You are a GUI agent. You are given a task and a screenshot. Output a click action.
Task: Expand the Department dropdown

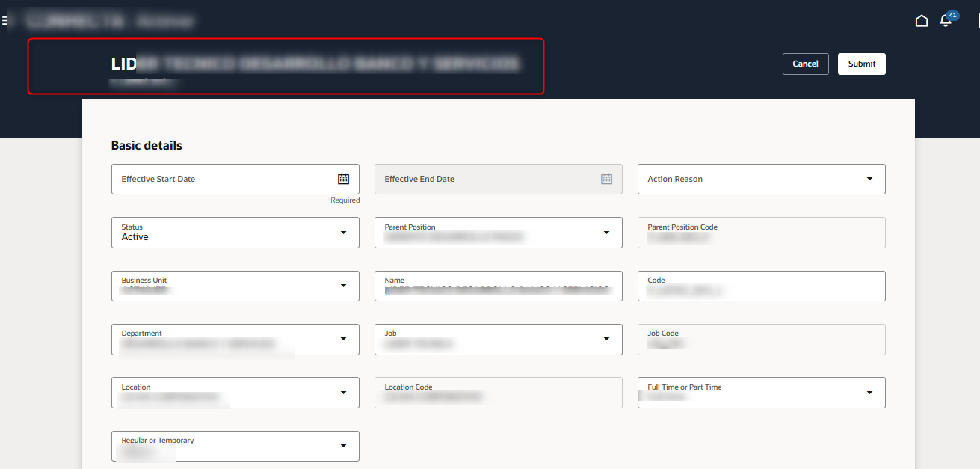click(x=343, y=339)
